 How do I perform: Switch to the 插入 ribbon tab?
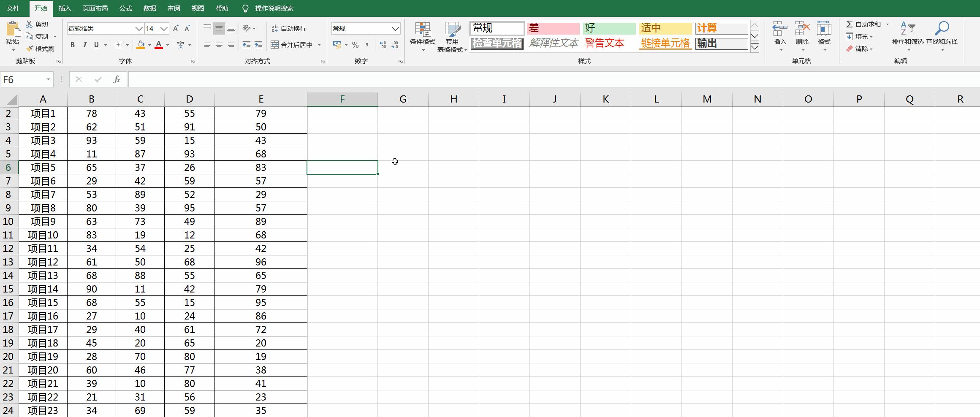pyautogui.click(x=64, y=8)
